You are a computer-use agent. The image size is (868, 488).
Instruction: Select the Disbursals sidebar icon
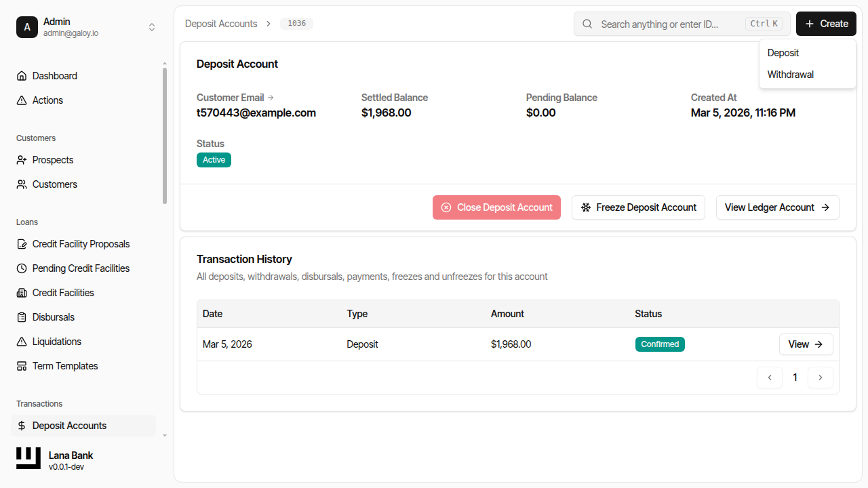[23, 317]
